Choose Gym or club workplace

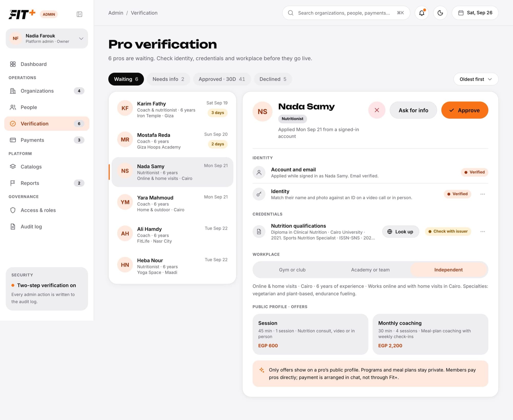click(x=292, y=270)
